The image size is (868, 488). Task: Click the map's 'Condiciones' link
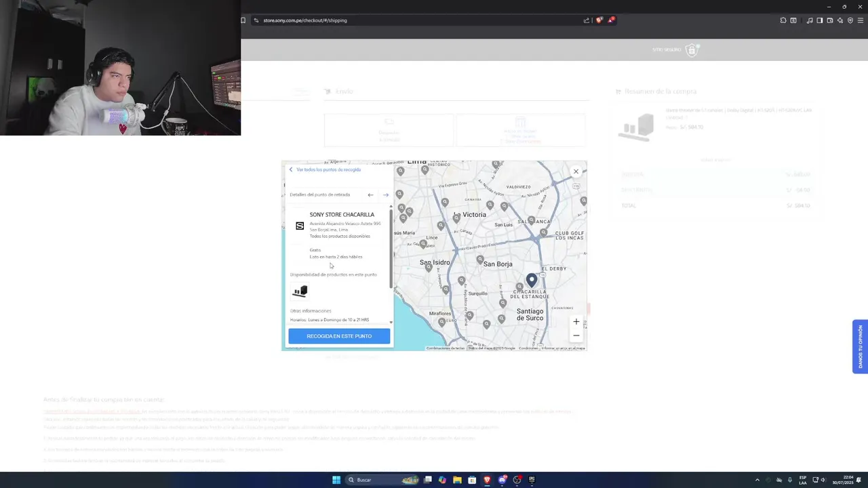point(528,348)
